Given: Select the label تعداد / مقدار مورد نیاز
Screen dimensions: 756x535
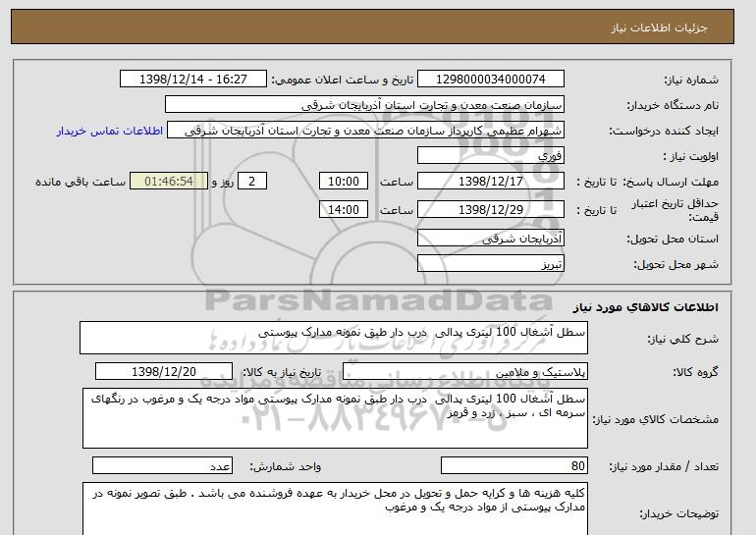Looking at the screenshot, I should pyautogui.click(x=664, y=466).
